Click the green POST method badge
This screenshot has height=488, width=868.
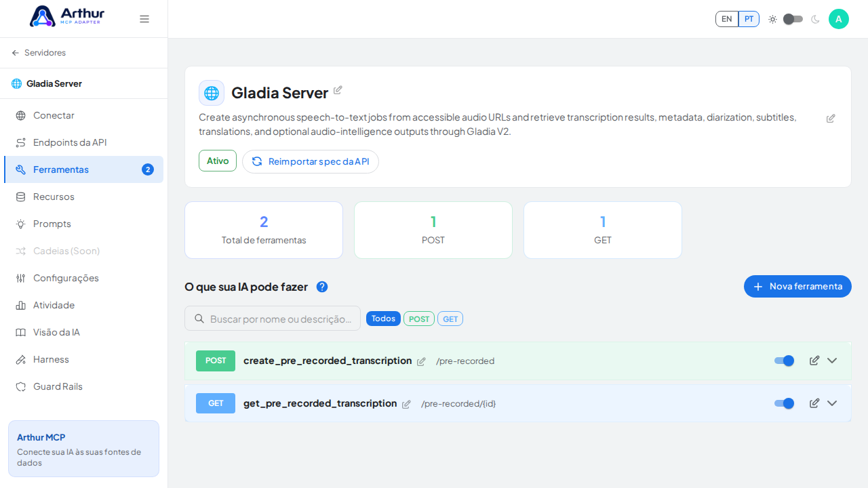[216, 361]
